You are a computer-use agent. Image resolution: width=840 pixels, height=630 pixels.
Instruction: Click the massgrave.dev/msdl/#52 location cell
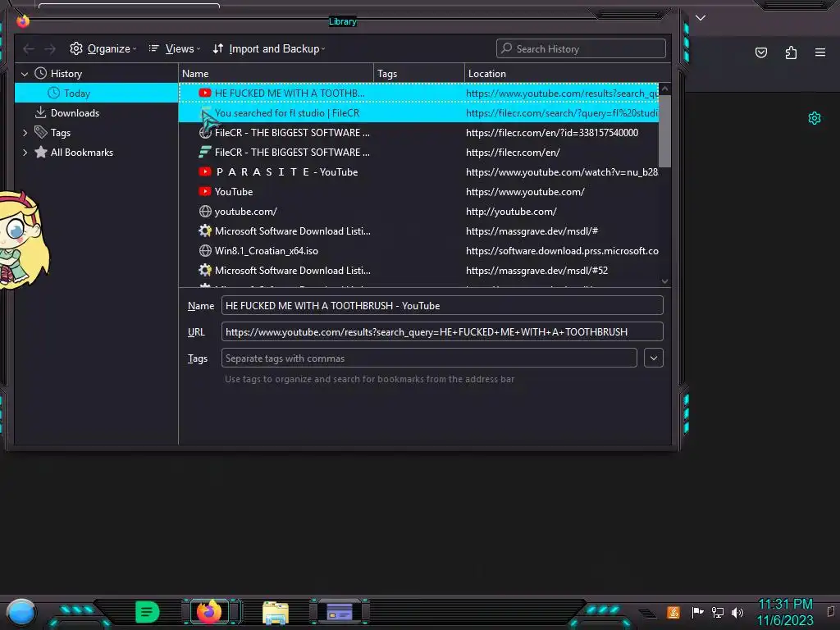point(536,271)
